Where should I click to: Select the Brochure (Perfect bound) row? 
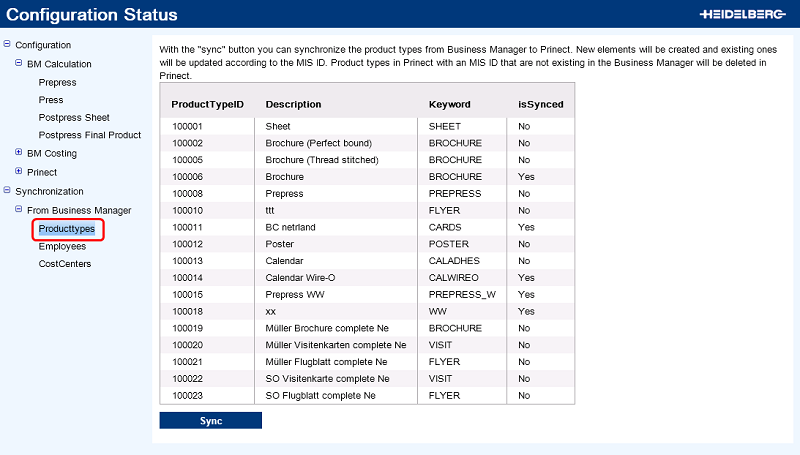coord(366,143)
